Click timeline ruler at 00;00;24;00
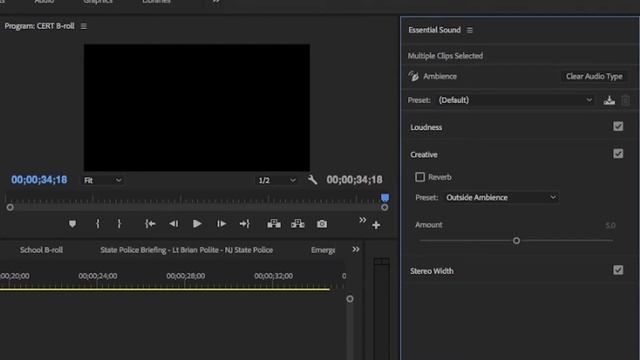Screen dimensions: 640x360 98,276
